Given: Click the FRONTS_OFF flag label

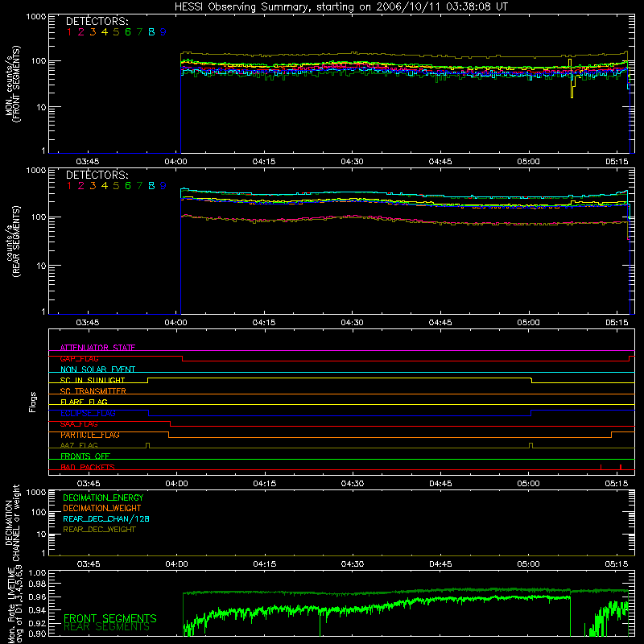Looking at the screenshot, I should pos(85,456).
